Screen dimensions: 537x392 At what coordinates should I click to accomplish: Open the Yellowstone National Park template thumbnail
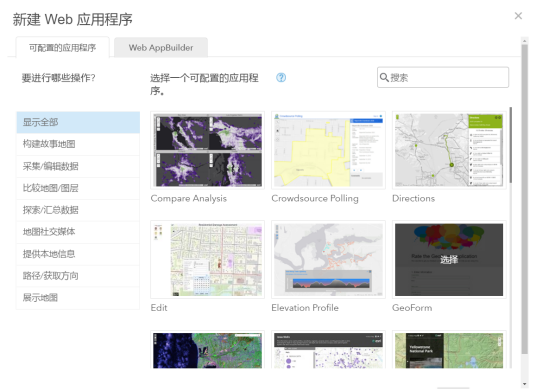click(449, 350)
